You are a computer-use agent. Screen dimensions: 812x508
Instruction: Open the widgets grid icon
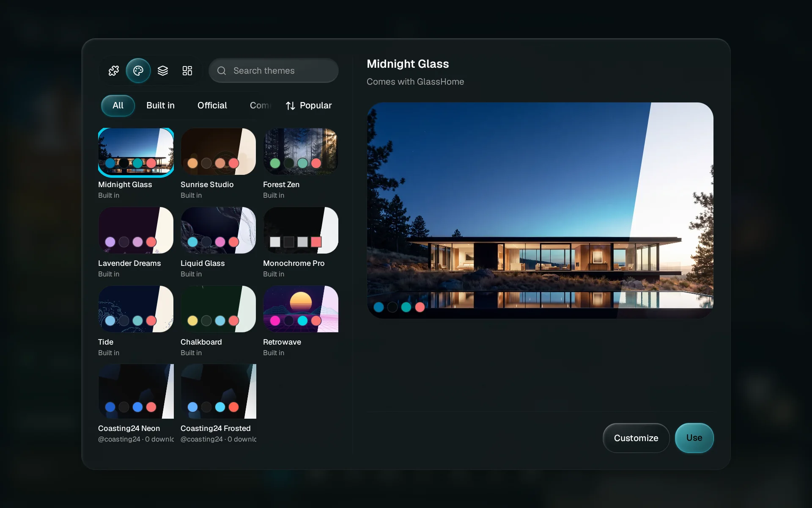point(187,71)
